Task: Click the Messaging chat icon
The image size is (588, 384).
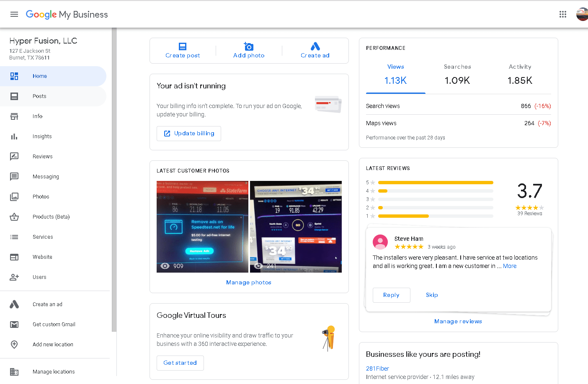Action: 14,177
